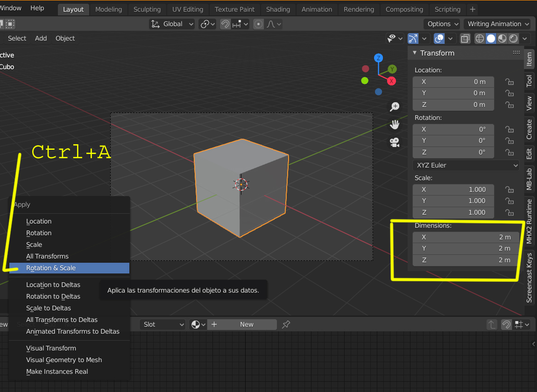
Task: Toggle lock on Location X
Action: click(509, 82)
